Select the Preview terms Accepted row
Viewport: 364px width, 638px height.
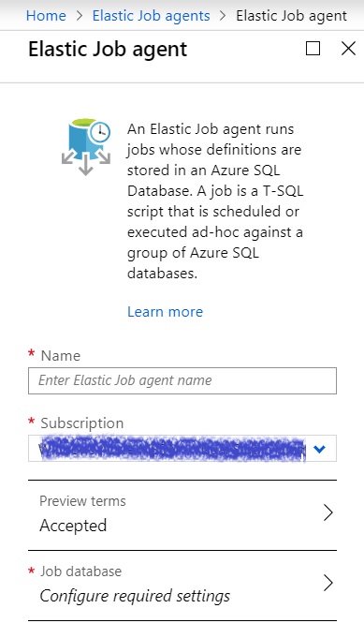coord(182,515)
